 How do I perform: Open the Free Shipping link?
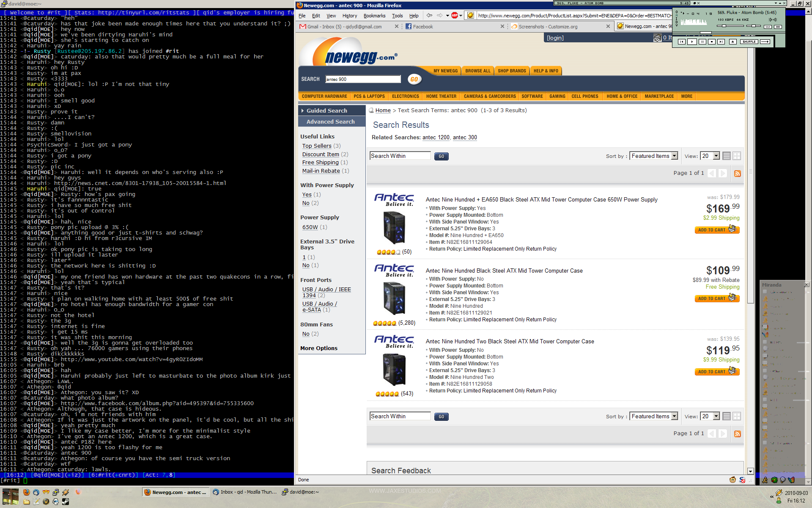(320, 163)
